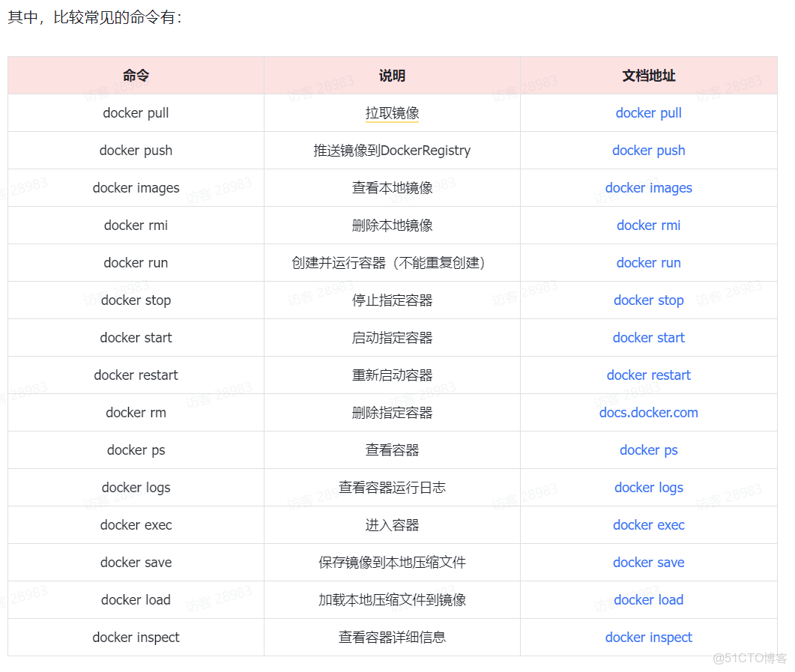Open the docker stop hyperlink
Viewport: 795px width, 672px height.
[648, 300]
